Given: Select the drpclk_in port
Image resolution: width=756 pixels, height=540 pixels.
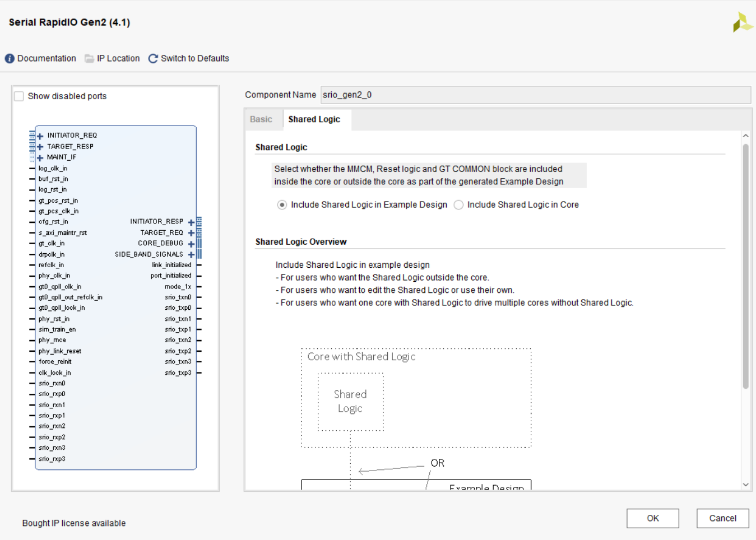Looking at the screenshot, I should 52,254.
